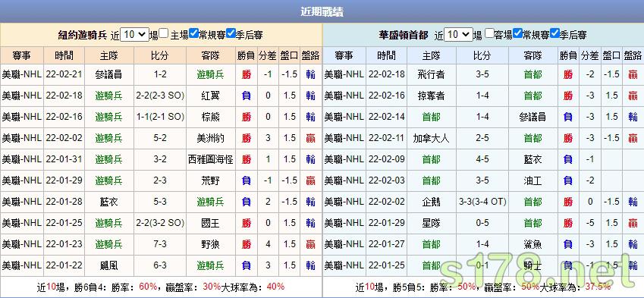Viewport: 644px width, 298px height.
Task: Click 參議員 away team on 22-02-14 row
Action: [532, 117]
